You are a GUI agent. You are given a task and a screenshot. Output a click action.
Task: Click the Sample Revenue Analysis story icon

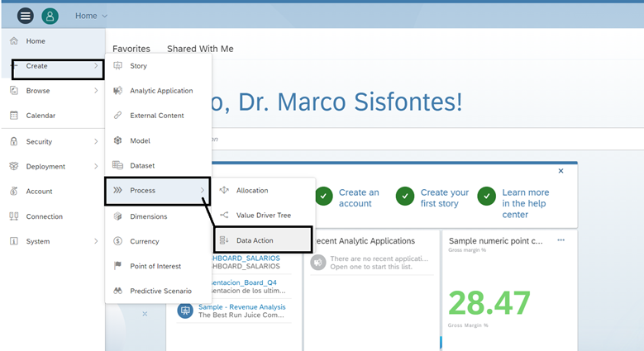click(x=185, y=311)
